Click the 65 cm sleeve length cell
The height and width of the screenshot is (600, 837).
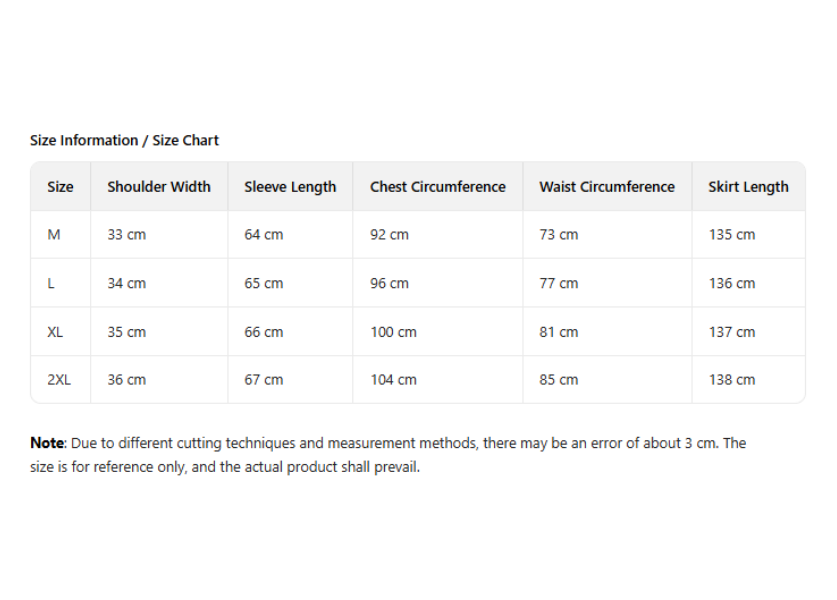[263, 284]
